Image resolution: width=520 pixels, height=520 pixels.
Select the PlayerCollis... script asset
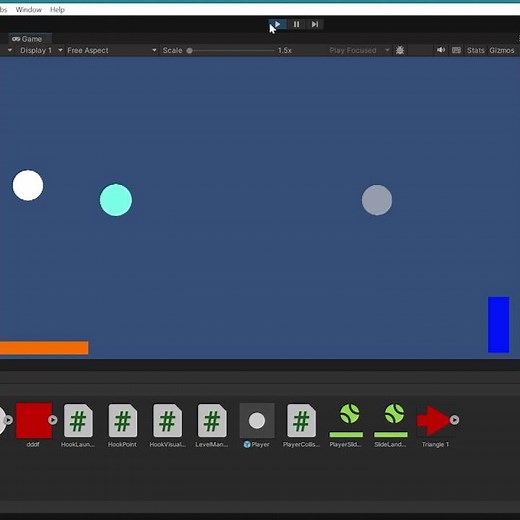(x=301, y=421)
